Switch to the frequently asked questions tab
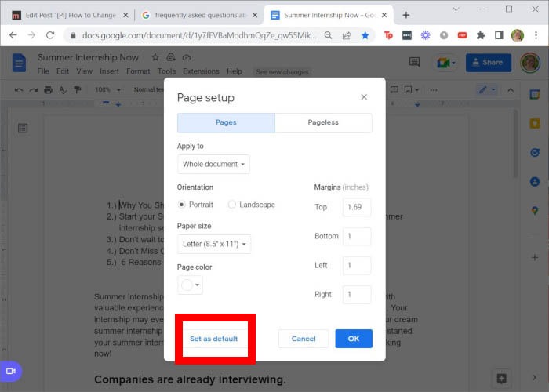549x392 pixels. tap(200, 16)
